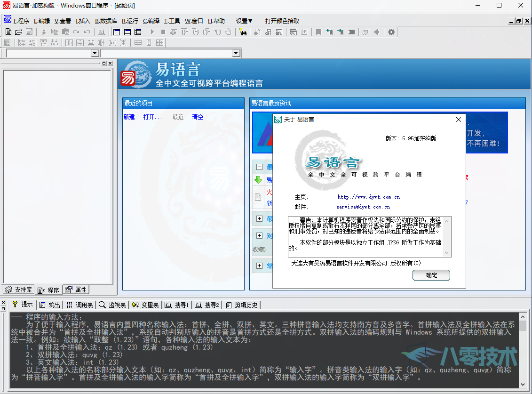Collapse the first news section minus box

[x=260, y=167]
